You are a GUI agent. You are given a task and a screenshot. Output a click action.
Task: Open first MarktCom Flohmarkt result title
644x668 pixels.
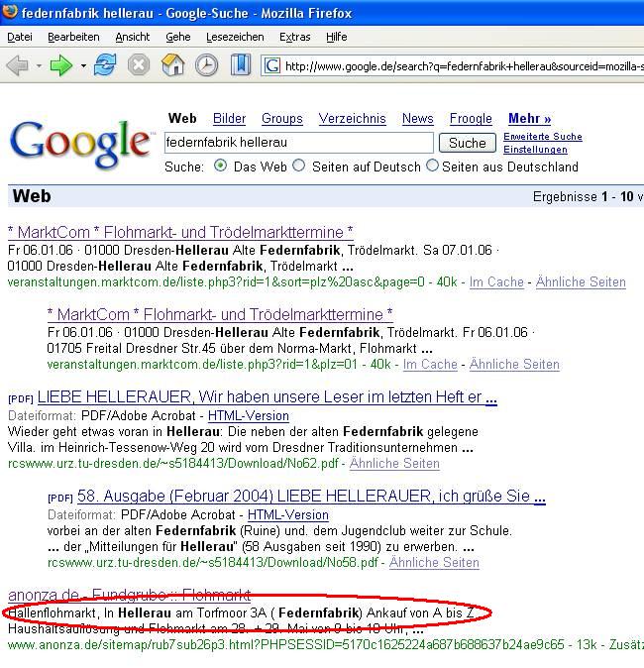pos(180,233)
